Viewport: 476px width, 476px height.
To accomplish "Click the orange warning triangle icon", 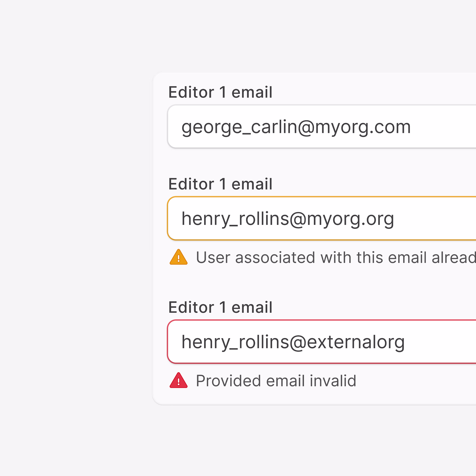I will pos(178,257).
